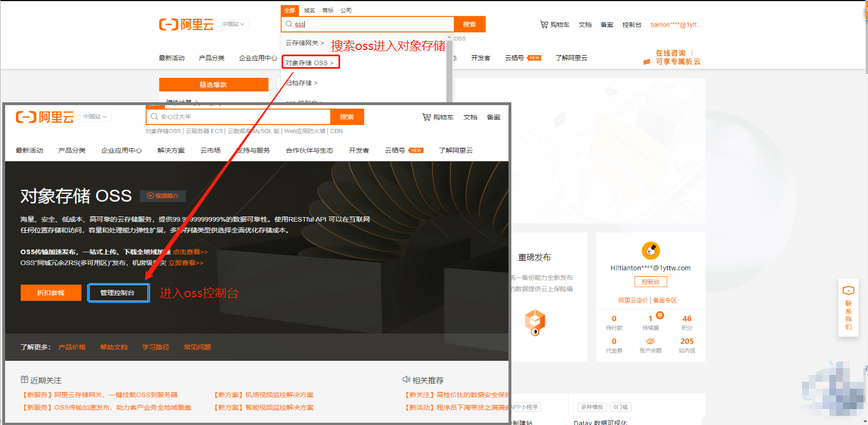Screen dimensions: 868x425
Task: Click the 云数据库 MySQL 版 hot link
Action: (254, 131)
